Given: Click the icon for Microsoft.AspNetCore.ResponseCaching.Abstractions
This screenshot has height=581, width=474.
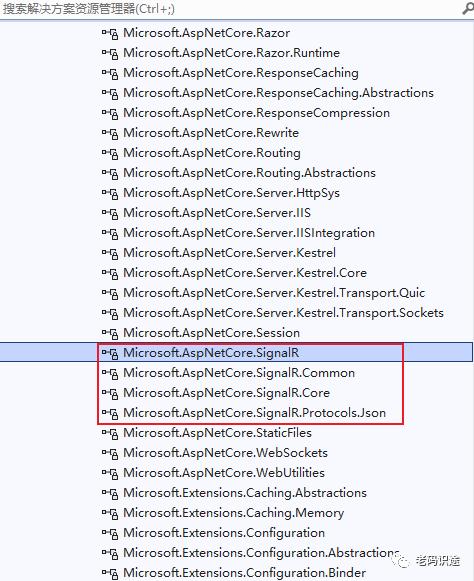Looking at the screenshot, I should click(x=110, y=93).
